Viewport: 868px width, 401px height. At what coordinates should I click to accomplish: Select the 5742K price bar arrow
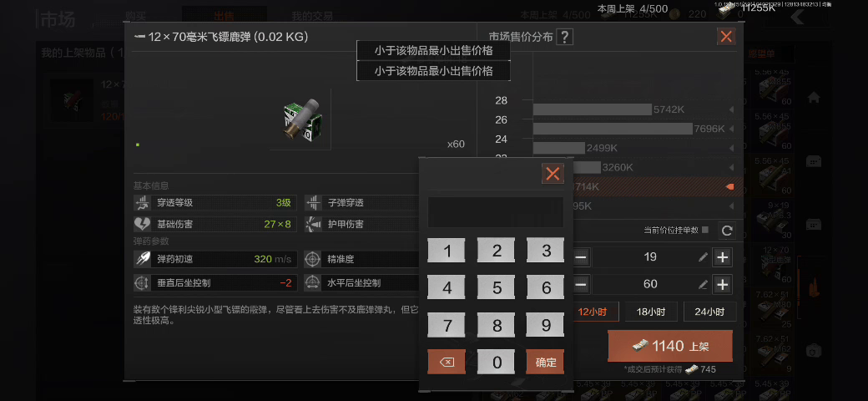[731, 109]
